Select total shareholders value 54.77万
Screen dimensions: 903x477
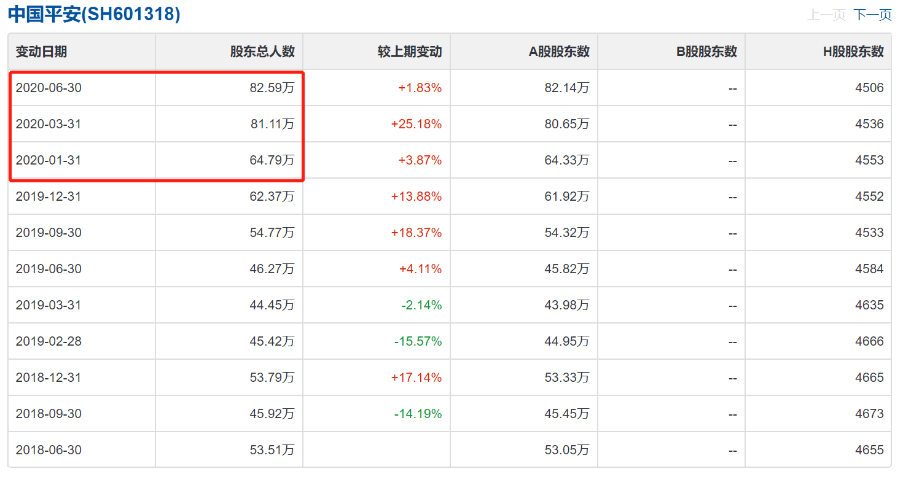(x=272, y=233)
